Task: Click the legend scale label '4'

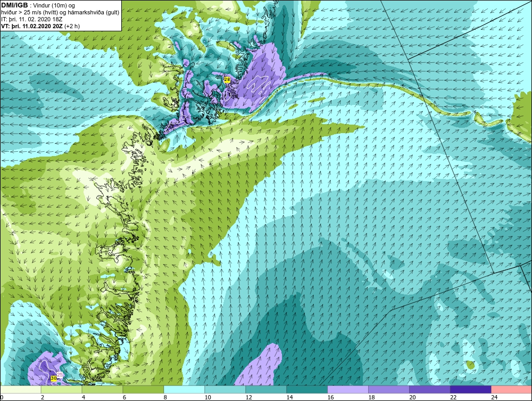Action: [84, 397]
